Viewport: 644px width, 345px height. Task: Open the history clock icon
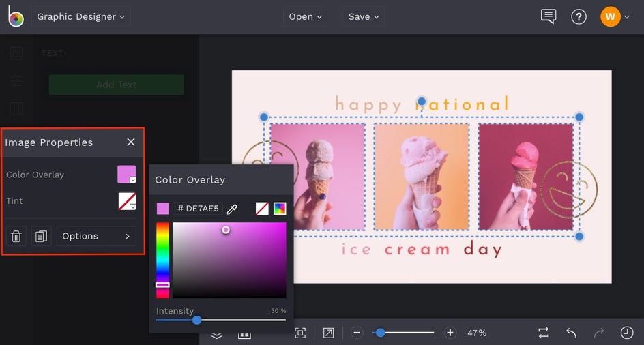(627, 333)
